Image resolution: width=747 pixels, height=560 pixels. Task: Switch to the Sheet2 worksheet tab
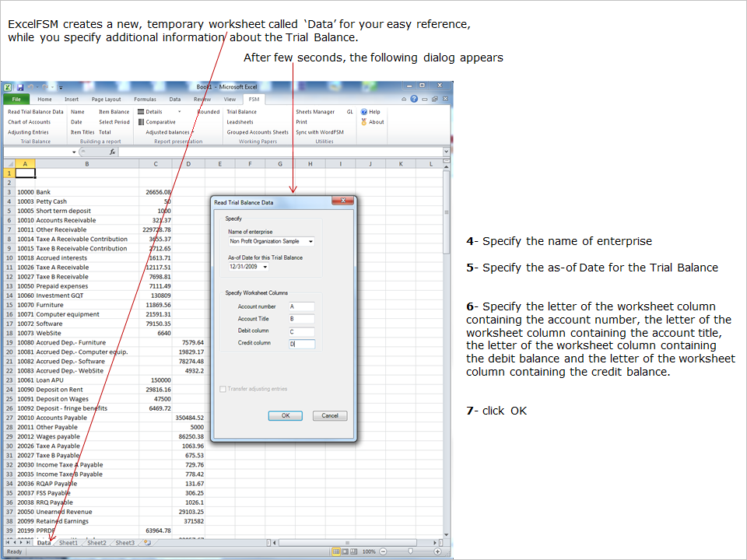[96, 543]
